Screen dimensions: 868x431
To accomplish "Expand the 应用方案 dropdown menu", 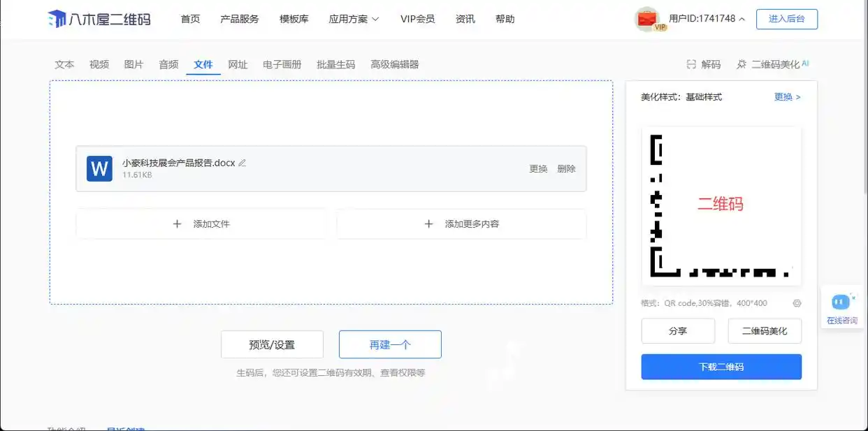I will point(354,19).
